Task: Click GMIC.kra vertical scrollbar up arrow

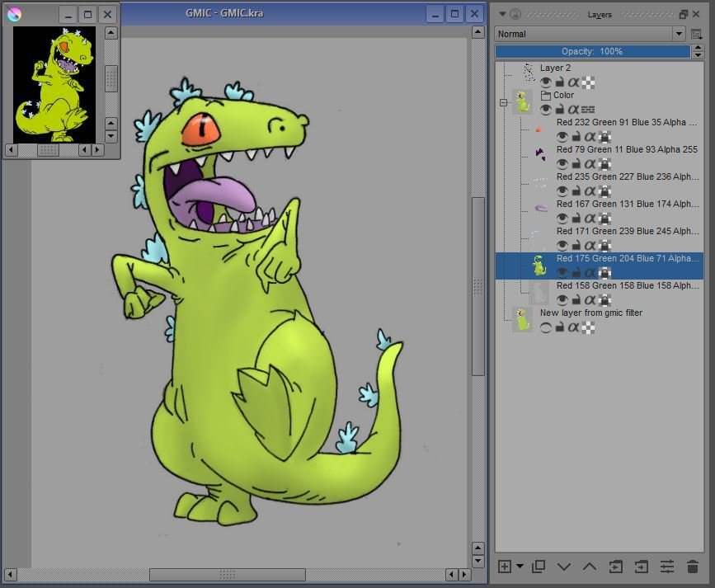Action: click(x=477, y=32)
